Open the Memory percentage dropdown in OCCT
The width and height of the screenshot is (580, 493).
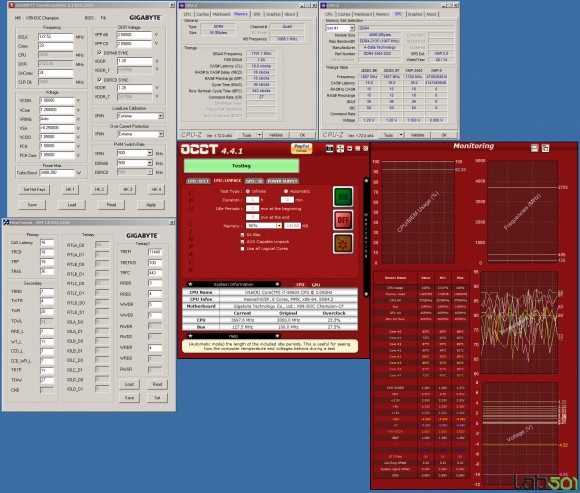tap(279, 226)
